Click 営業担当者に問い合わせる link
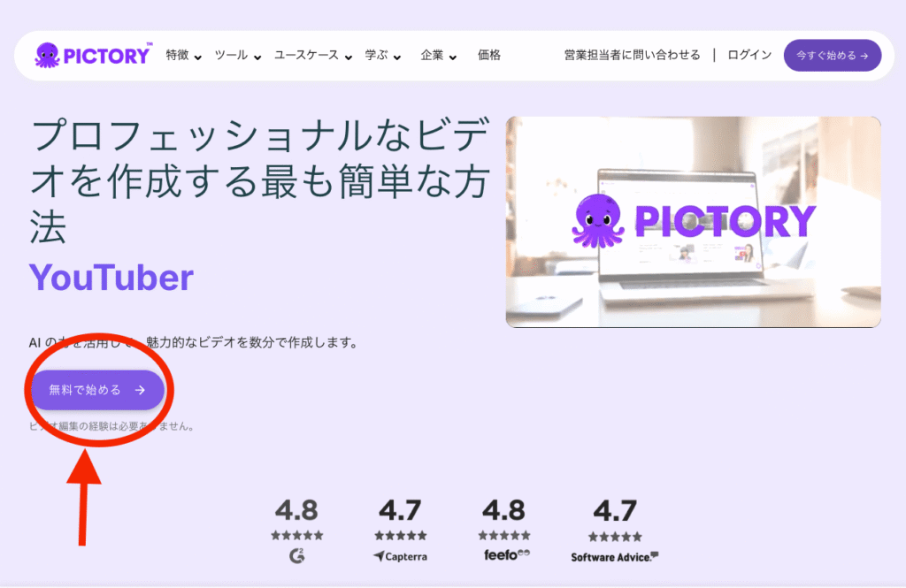 [x=632, y=56]
